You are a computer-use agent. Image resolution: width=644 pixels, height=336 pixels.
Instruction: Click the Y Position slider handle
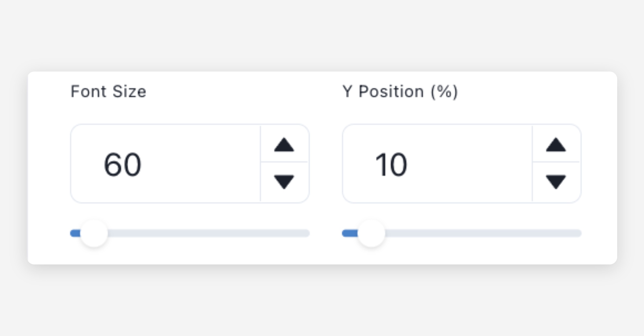tap(371, 233)
